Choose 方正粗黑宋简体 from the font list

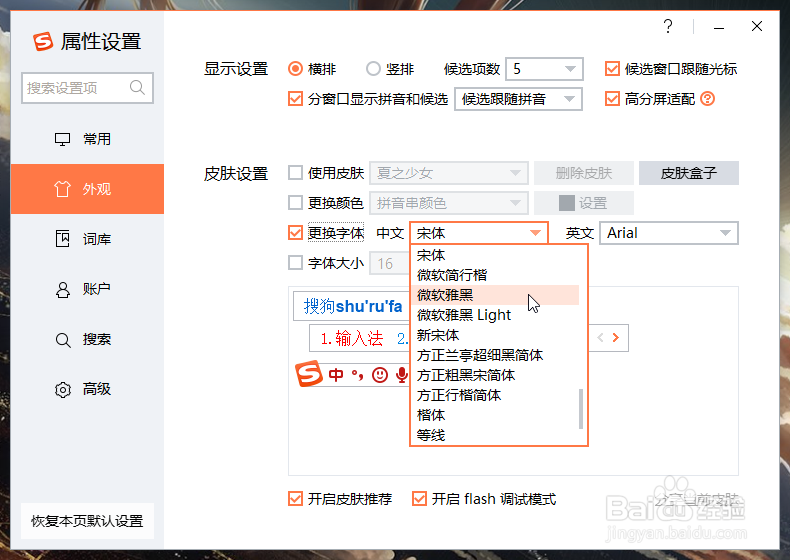(495, 375)
